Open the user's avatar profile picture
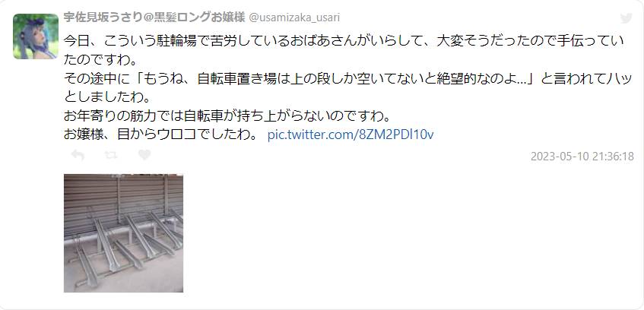 [36, 36]
